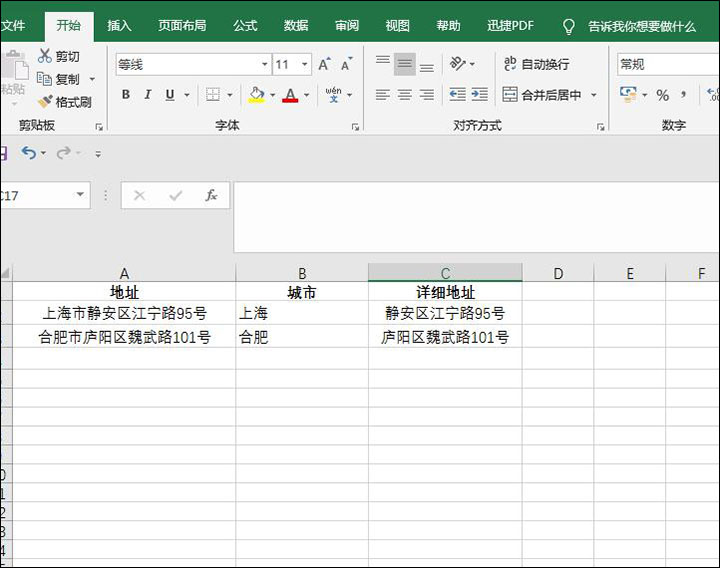
Task: Open the Help (帮助) tab
Action: click(448, 26)
